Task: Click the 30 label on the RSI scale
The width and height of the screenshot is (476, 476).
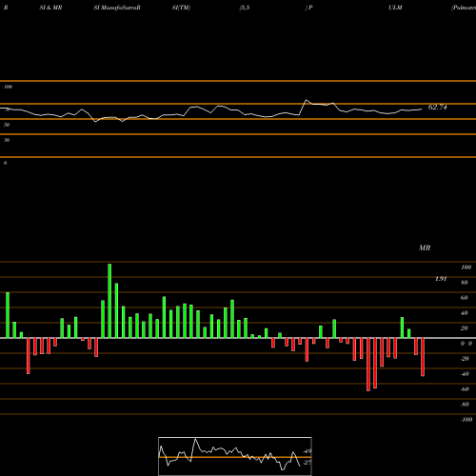Action: point(7,140)
